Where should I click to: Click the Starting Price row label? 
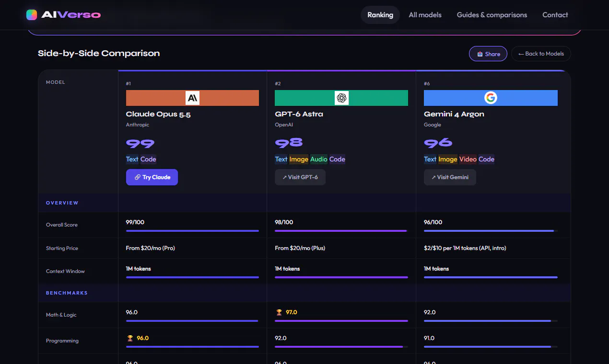pos(62,248)
